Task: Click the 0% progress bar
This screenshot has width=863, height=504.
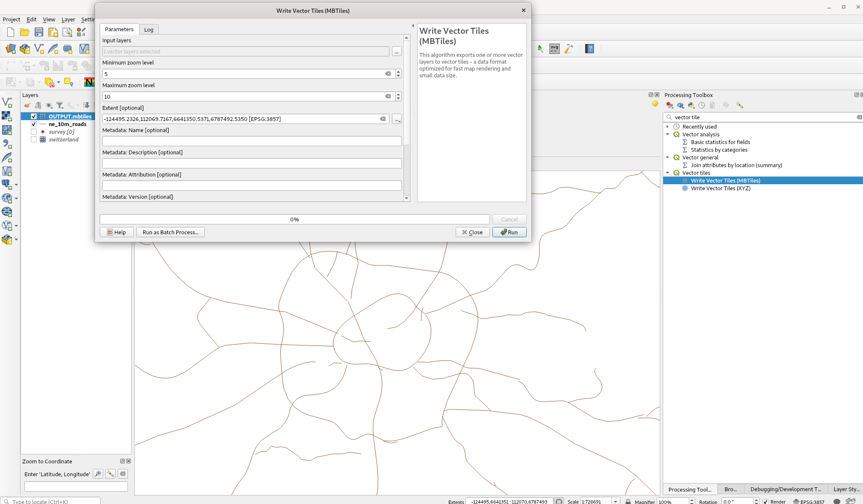Action: pos(294,219)
